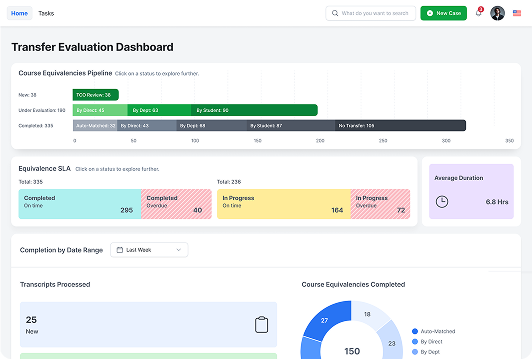Click the 'Under Evaluation: 190' row label
The image size is (532, 360).
click(x=42, y=110)
